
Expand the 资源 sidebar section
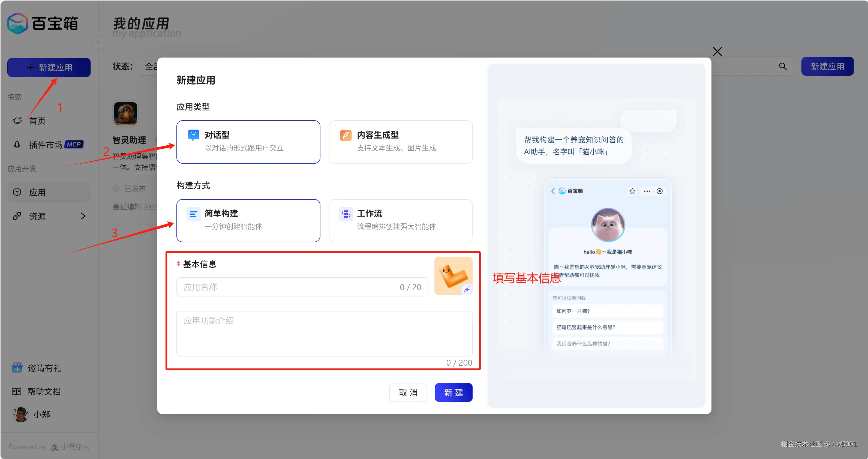click(83, 216)
